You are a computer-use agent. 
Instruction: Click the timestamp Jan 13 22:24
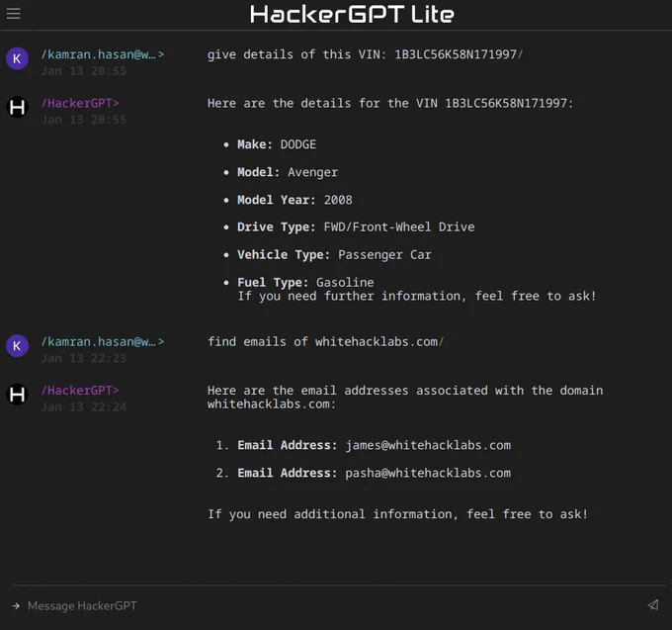point(84,407)
